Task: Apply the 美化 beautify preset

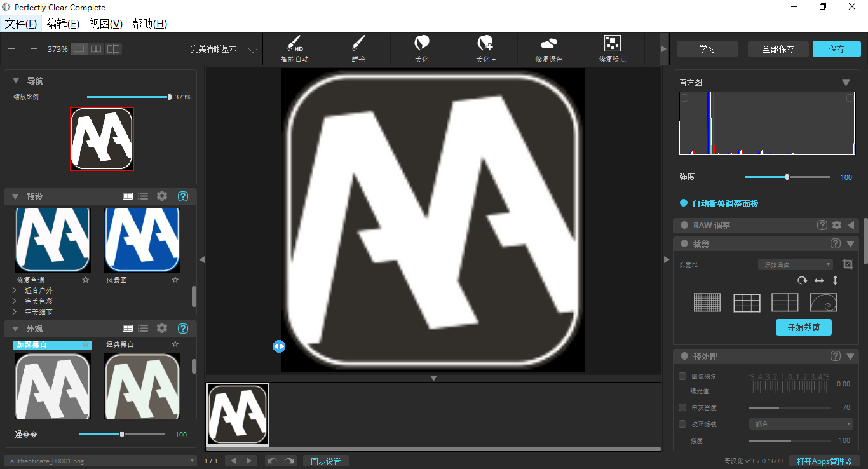Action: [x=422, y=49]
